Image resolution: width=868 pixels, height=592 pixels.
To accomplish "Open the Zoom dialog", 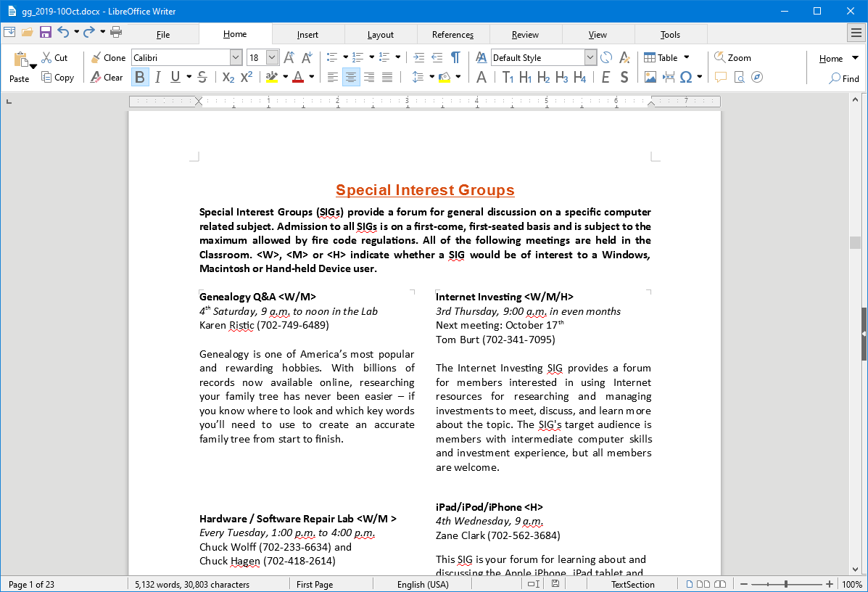I will point(732,57).
